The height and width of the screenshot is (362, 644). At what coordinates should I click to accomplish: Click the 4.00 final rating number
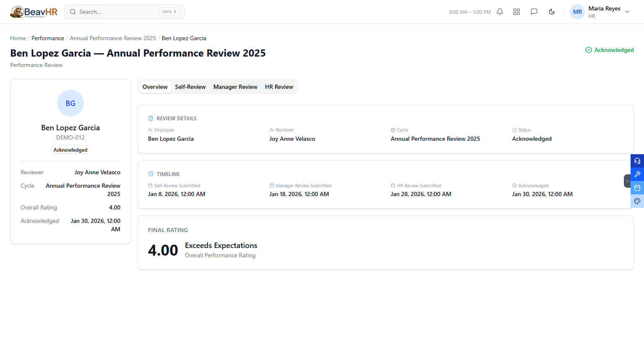(163, 250)
